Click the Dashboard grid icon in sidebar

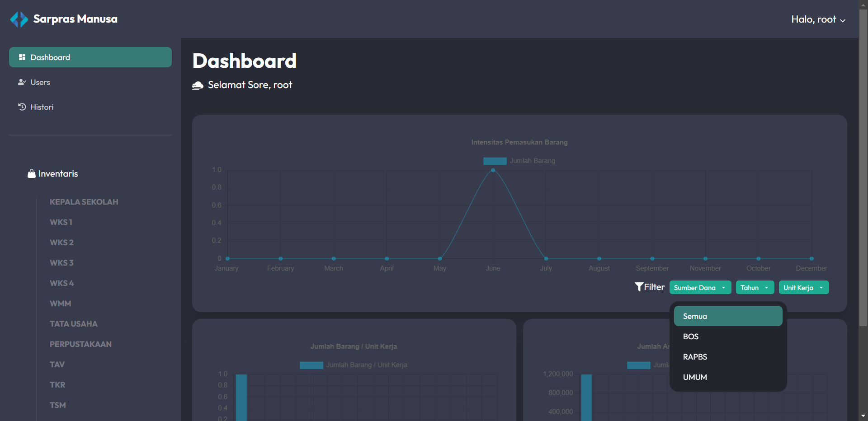click(22, 57)
